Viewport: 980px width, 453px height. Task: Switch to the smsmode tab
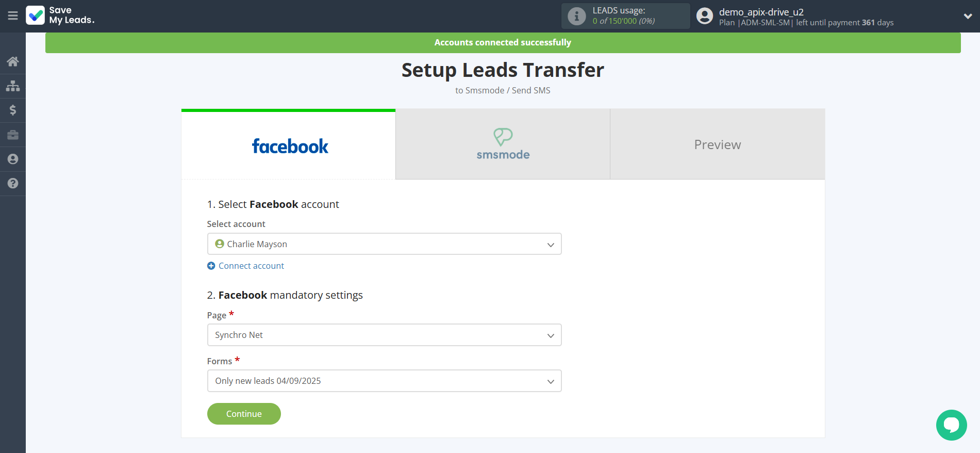point(503,144)
